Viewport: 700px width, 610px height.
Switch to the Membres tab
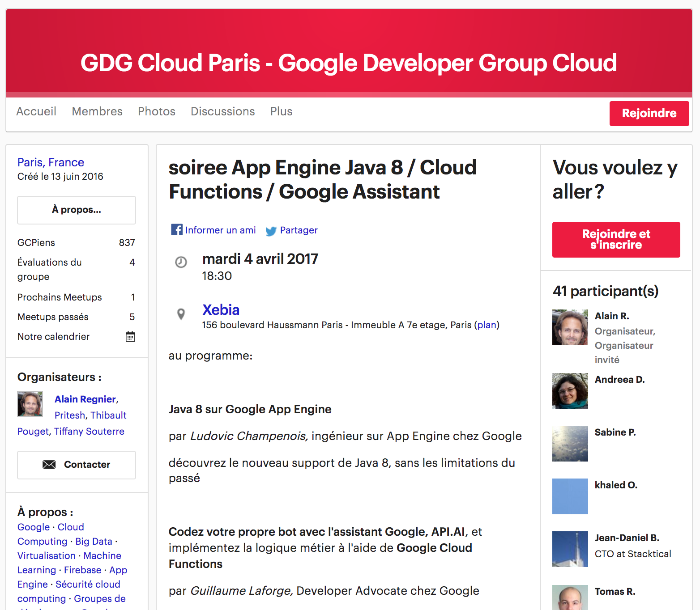pyautogui.click(x=97, y=111)
